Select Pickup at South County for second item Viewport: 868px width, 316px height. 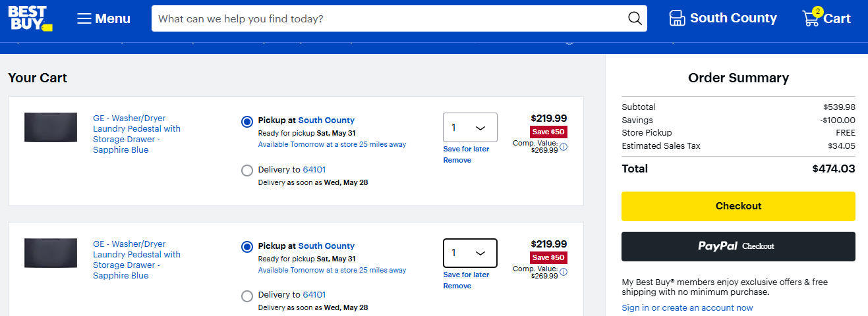click(x=247, y=247)
